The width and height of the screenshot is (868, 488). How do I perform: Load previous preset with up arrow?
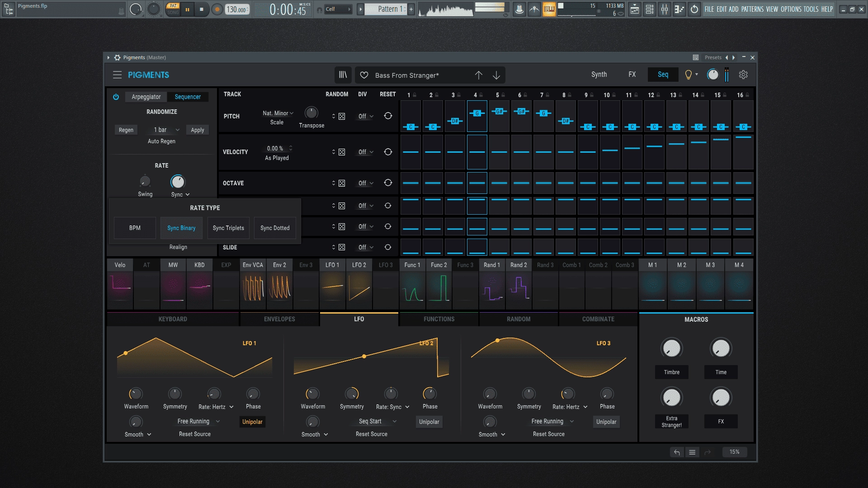point(478,75)
